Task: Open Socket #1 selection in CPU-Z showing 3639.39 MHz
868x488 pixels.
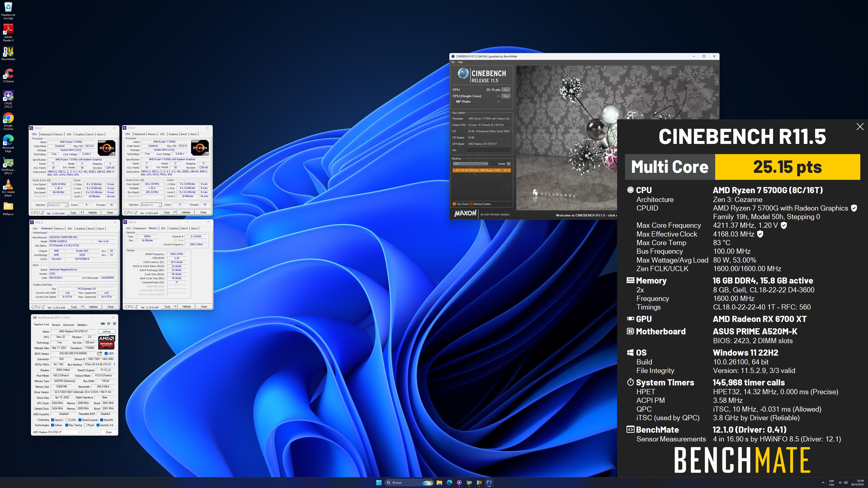Action: (x=58, y=205)
